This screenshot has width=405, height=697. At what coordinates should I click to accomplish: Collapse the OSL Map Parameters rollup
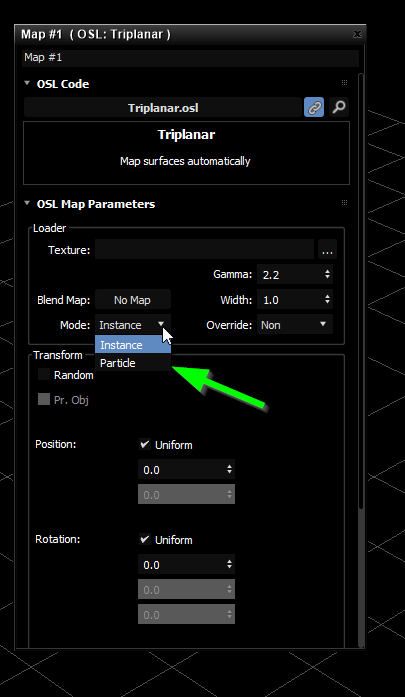pos(27,203)
